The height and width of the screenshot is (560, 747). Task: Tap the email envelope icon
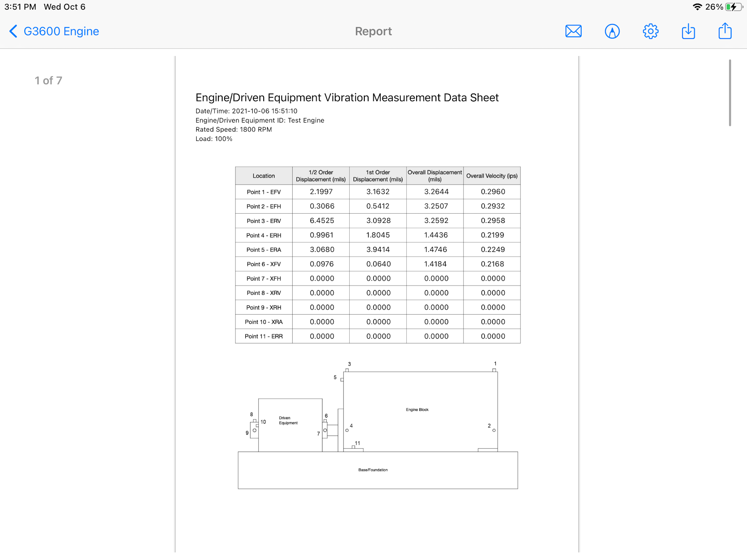573,31
